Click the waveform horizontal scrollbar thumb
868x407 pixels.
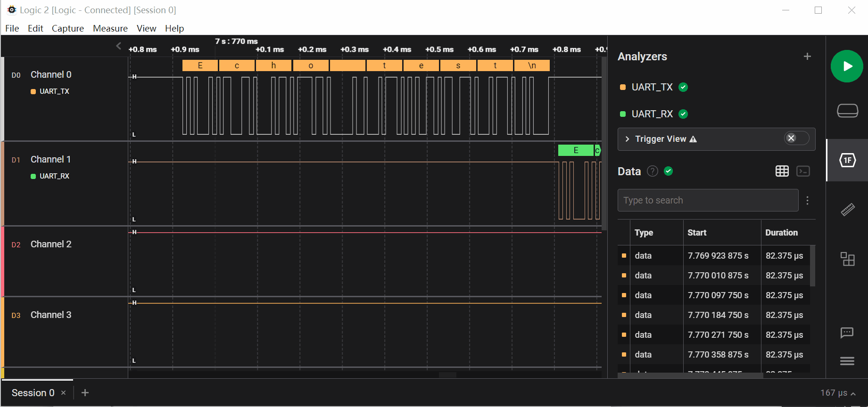coord(447,375)
